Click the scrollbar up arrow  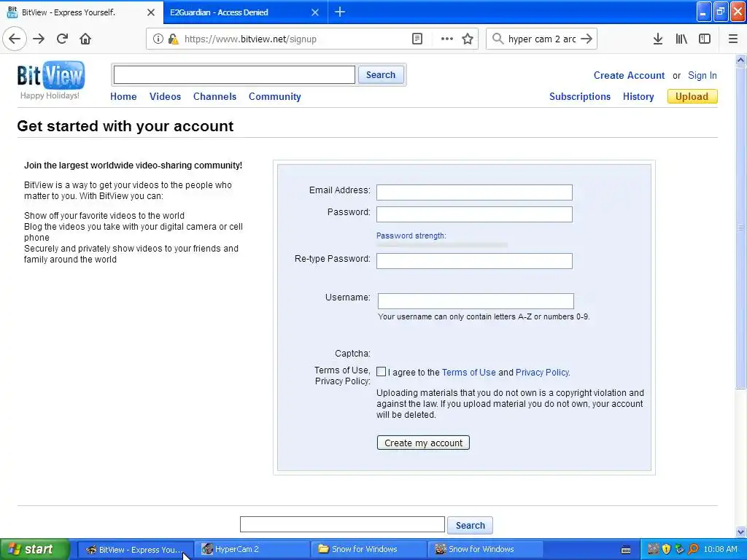741,61
